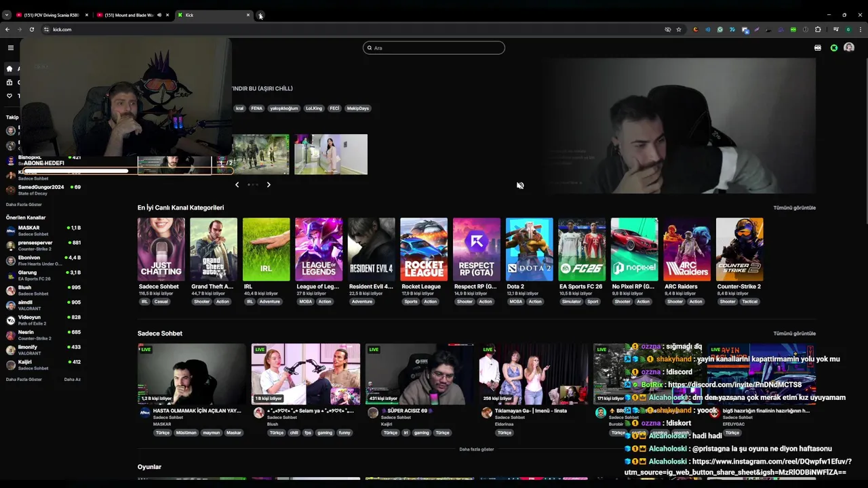The width and height of the screenshot is (868, 488).
Task: Select the LoLKing tag chip
Action: pos(314,108)
